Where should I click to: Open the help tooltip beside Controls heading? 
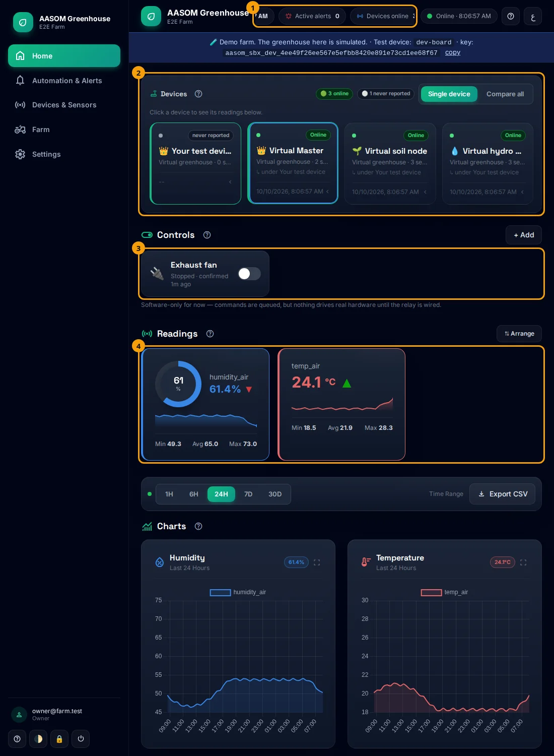[x=207, y=235]
